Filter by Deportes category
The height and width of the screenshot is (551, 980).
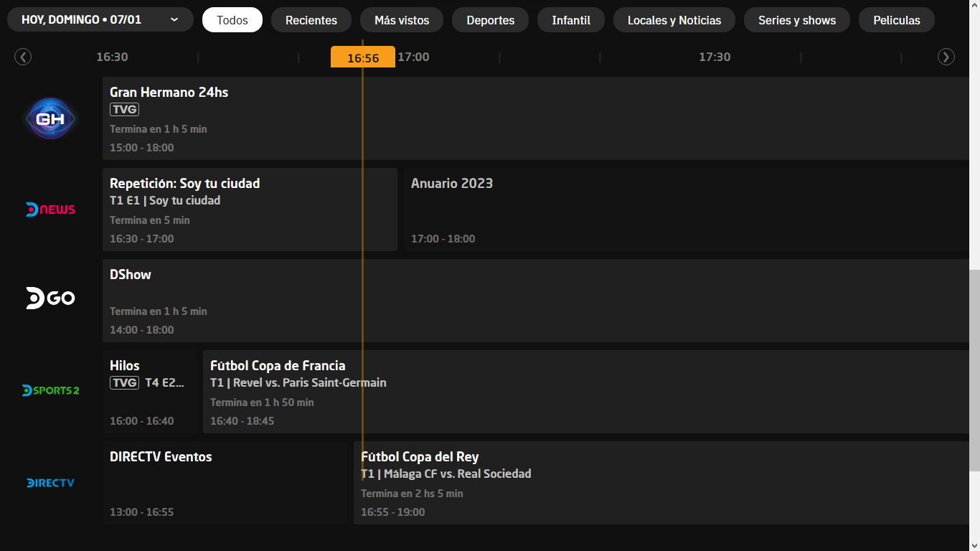(x=491, y=20)
